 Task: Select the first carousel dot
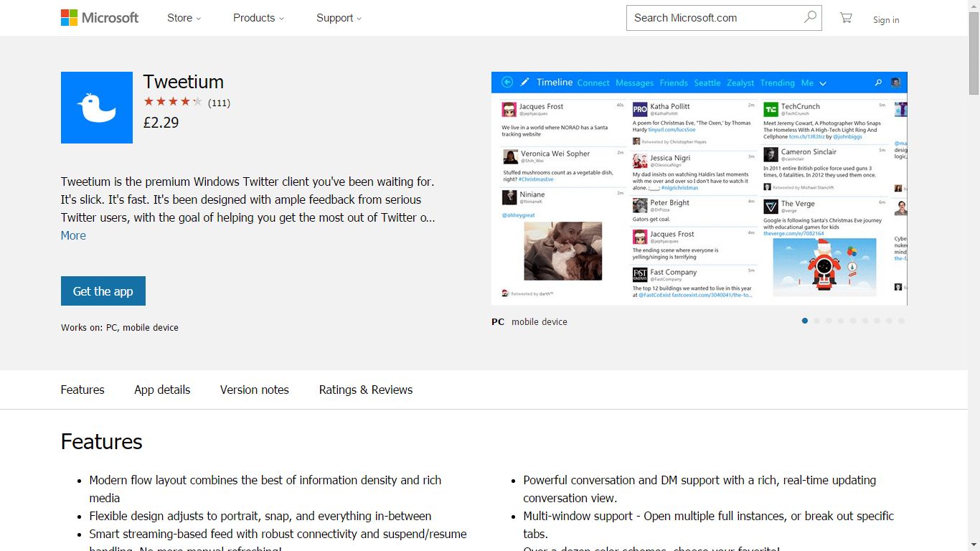point(805,321)
